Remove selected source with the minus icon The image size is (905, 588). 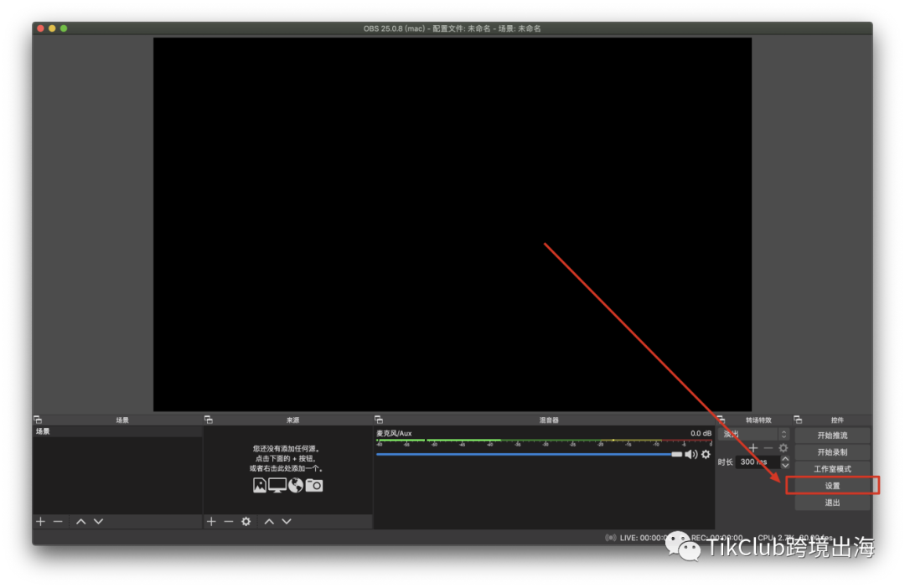coord(229,522)
